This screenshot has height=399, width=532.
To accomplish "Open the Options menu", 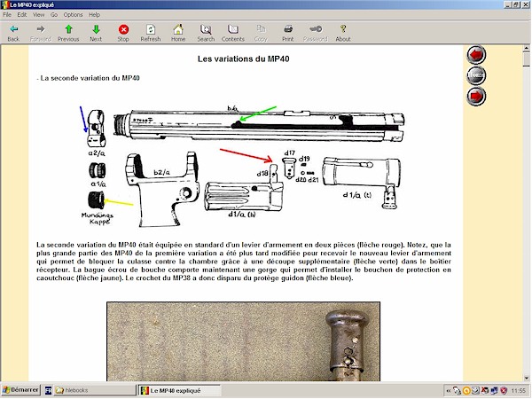I will pyautogui.click(x=73, y=14).
